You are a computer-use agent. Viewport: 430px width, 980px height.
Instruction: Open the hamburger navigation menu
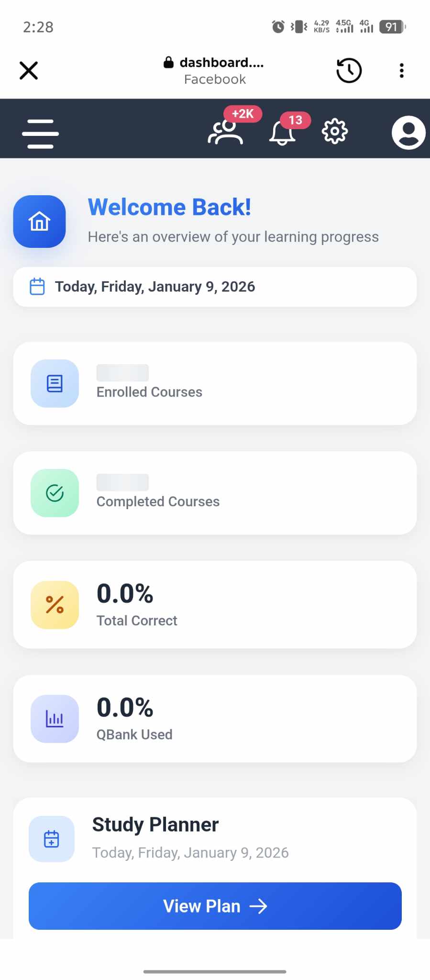pos(40,134)
